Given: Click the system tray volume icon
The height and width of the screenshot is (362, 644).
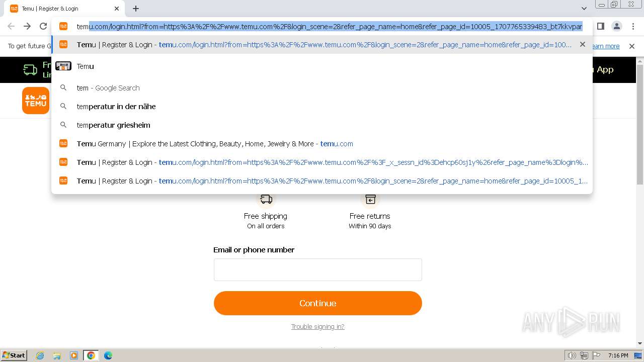Looking at the screenshot, I should pos(572,355).
